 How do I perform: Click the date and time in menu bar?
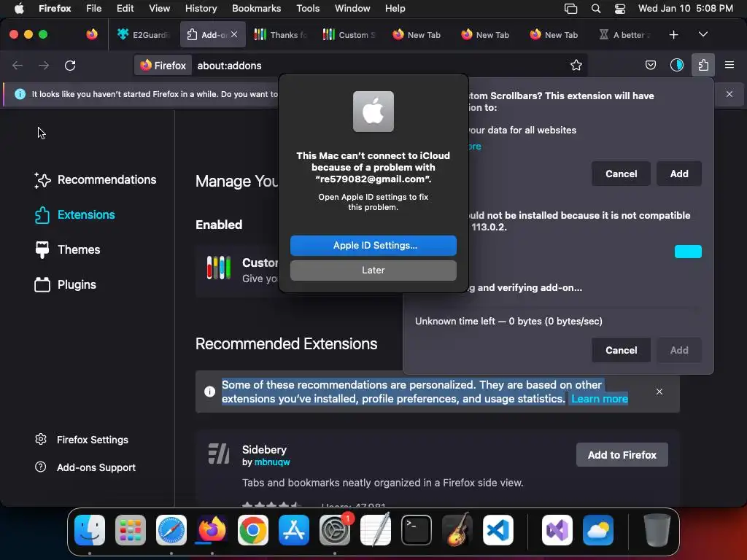tap(686, 9)
